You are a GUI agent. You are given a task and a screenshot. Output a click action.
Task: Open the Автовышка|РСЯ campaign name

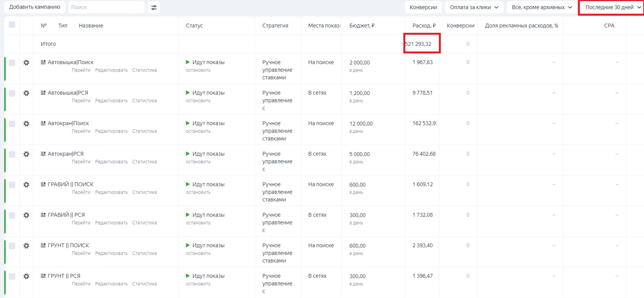point(68,93)
